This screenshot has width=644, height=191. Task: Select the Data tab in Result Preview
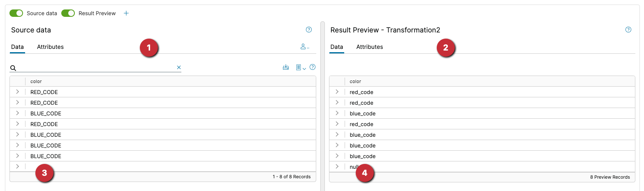pos(336,47)
